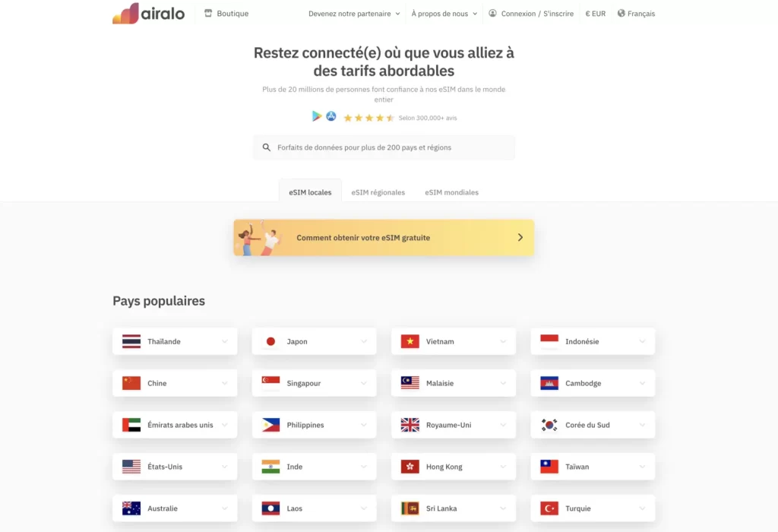Click the Vietnam flag
Viewport: 778px width, 532px height.
410,341
